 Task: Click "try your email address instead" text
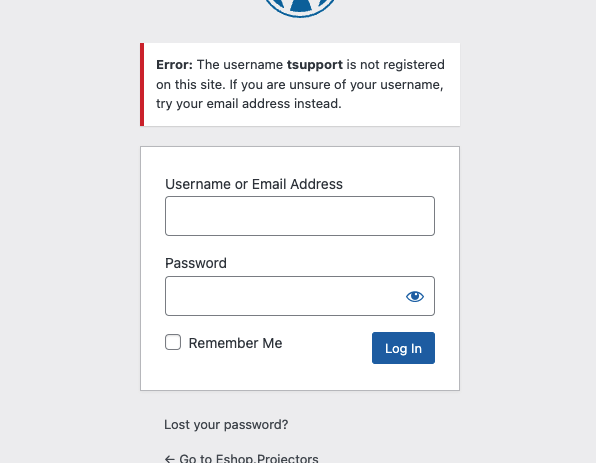pos(249,104)
